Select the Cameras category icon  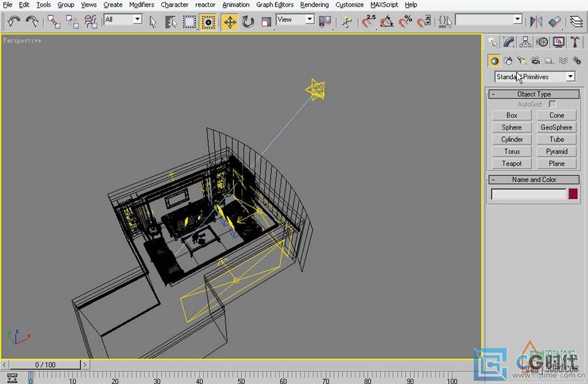(x=536, y=61)
